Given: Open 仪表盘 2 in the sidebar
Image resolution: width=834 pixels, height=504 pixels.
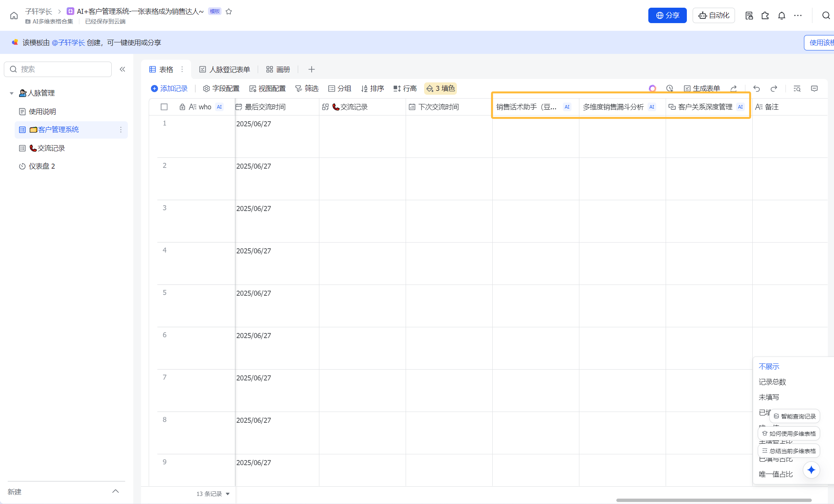Looking at the screenshot, I should (42, 166).
